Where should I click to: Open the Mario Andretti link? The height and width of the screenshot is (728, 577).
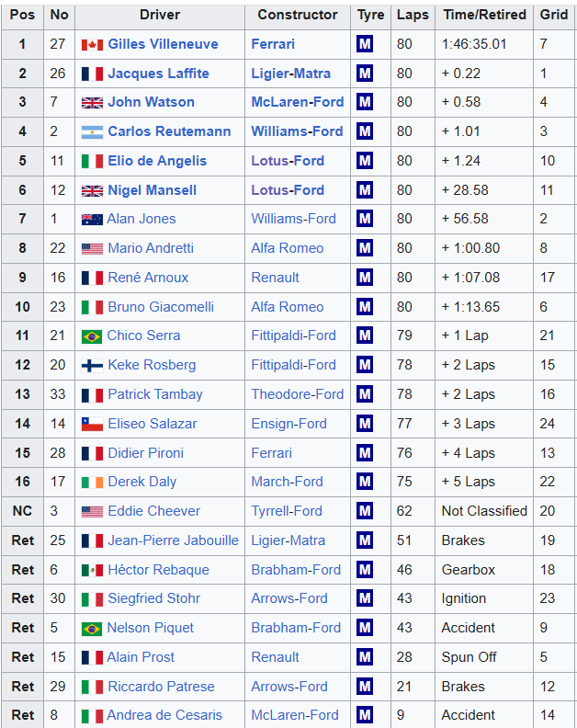(x=151, y=248)
